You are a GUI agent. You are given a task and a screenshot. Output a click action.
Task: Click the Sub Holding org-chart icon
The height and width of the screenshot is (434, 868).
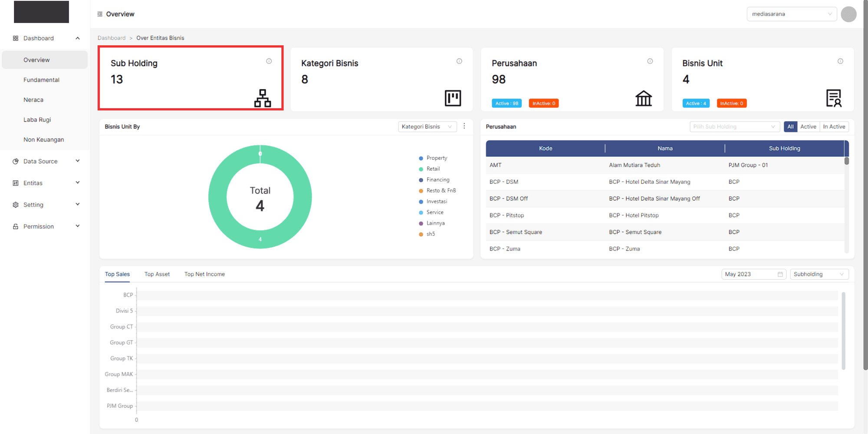tap(263, 98)
